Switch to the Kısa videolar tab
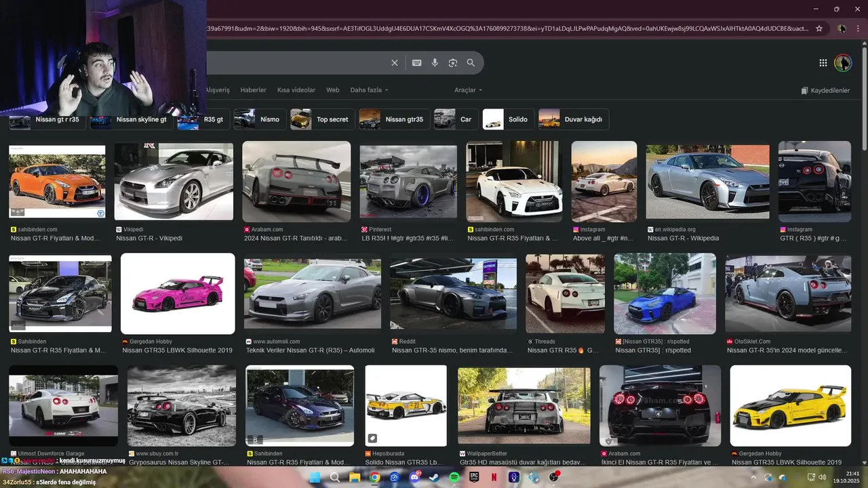This screenshot has height=488, width=868. click(296, 90)
